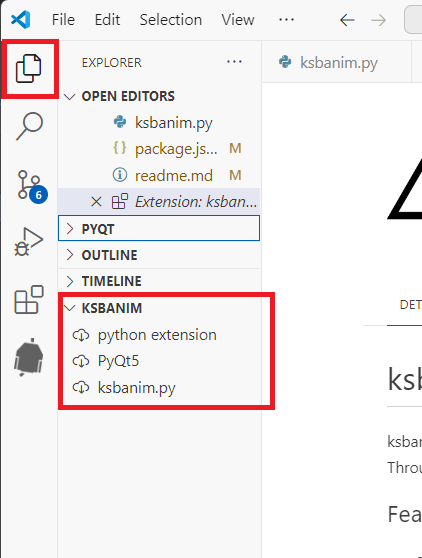Open the Selection menu
Viewport: 422px width, 558px height.
click(170, 20)
